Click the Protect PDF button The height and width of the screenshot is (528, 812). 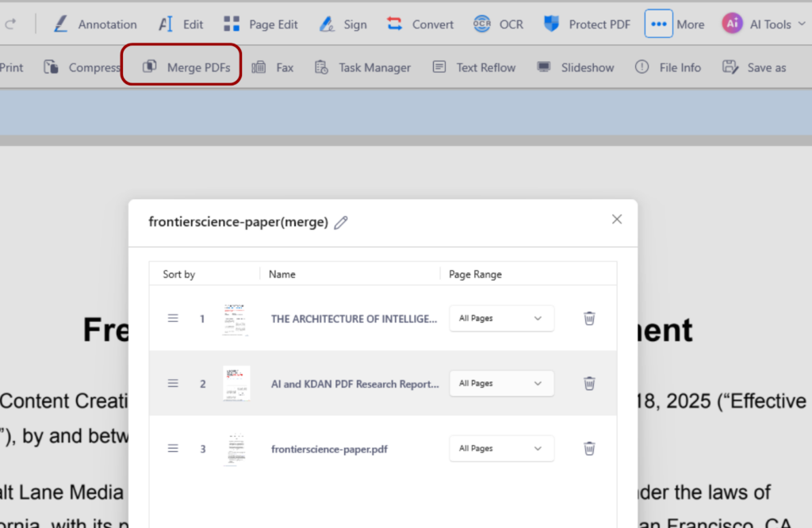coord(588,24)
